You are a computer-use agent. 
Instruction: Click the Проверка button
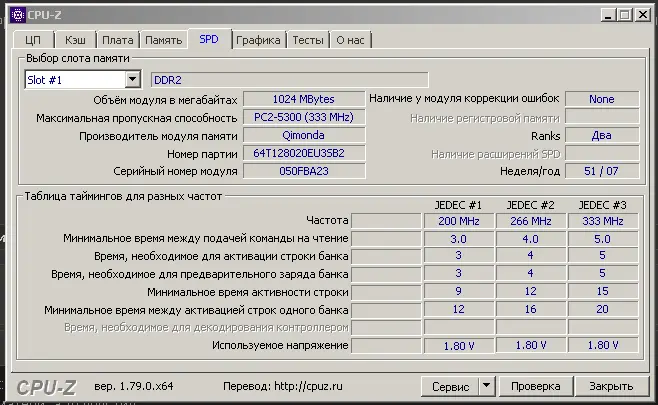535,386
